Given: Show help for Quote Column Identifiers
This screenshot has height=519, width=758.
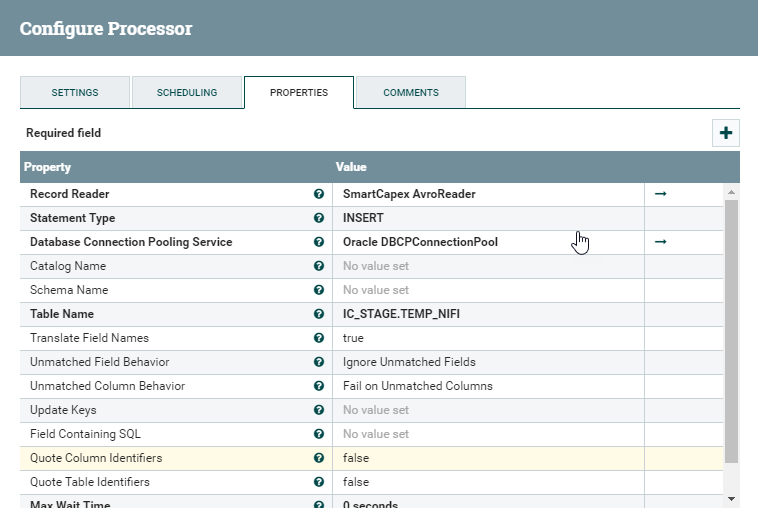Looking at the screenshot, I should tap(319, 458).
